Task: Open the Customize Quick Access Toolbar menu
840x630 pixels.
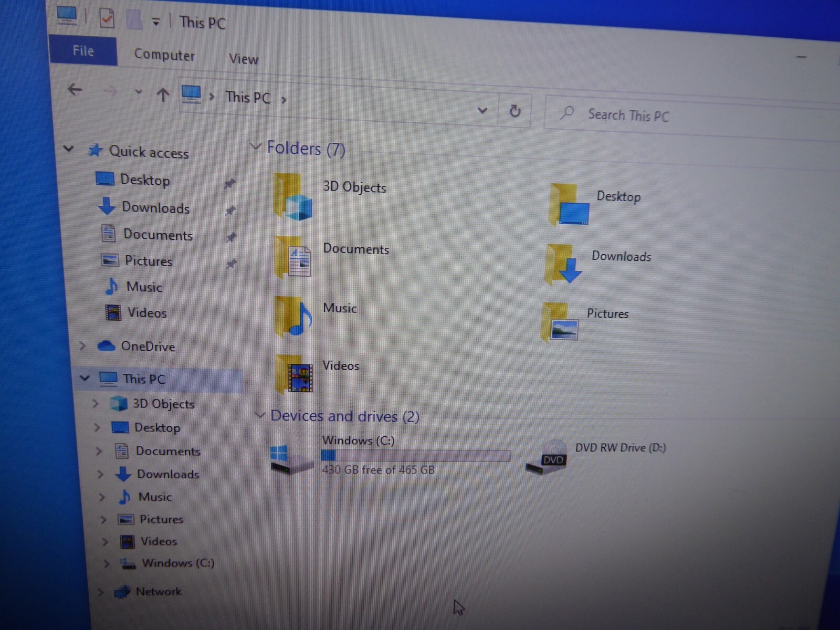Action: click(x=156, y=22)
